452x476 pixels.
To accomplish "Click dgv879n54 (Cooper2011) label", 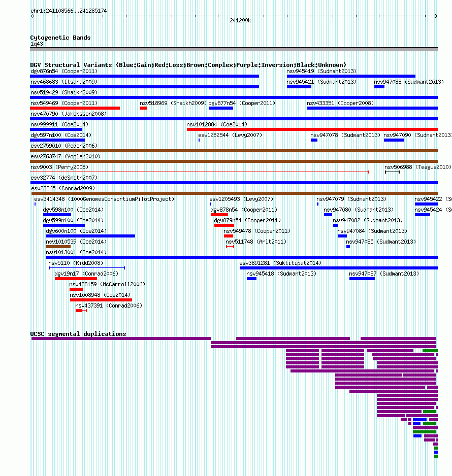I will [x=247, y=220].
